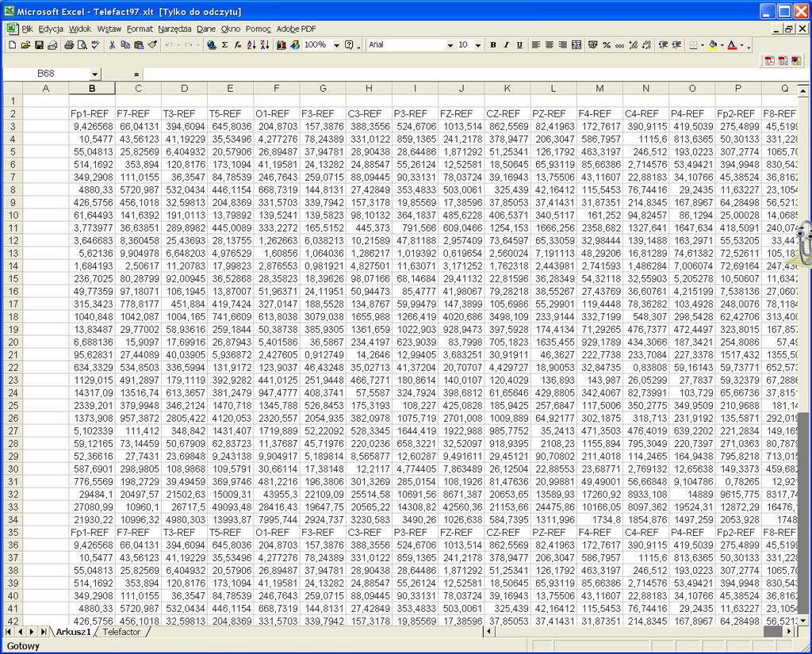Select column D header
Image resolution: width=812 pixels, height=654 pixels.
pos(184,89)
